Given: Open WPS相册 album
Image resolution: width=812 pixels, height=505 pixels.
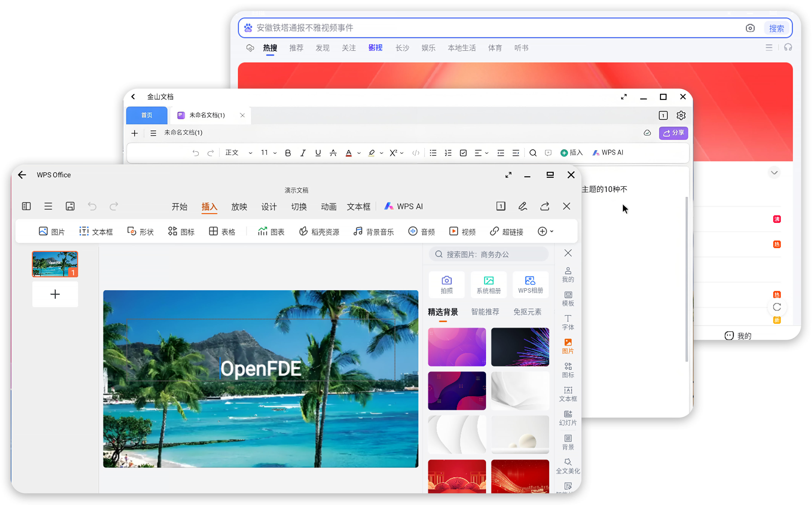Looking at the screenshot, I should click(530, 285).
